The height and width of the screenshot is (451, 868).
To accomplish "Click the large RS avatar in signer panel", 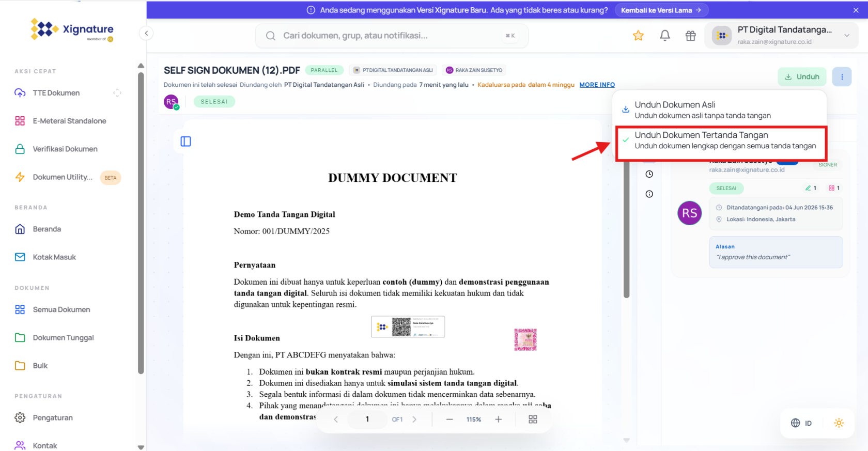I will pyautogui.click(x=689, y=213).
